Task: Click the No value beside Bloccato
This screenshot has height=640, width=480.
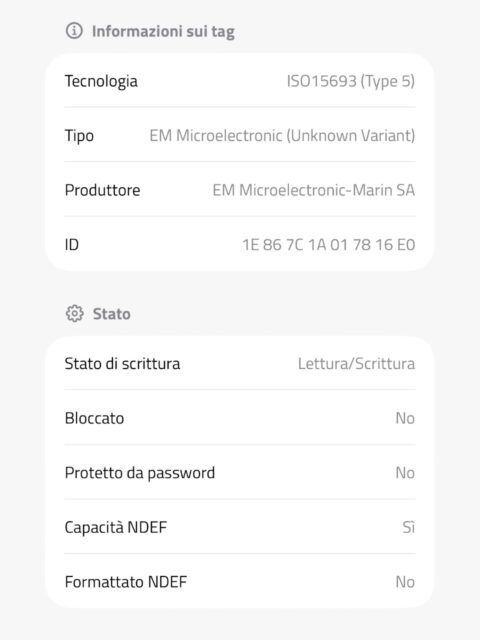Action: coord(405,418)
